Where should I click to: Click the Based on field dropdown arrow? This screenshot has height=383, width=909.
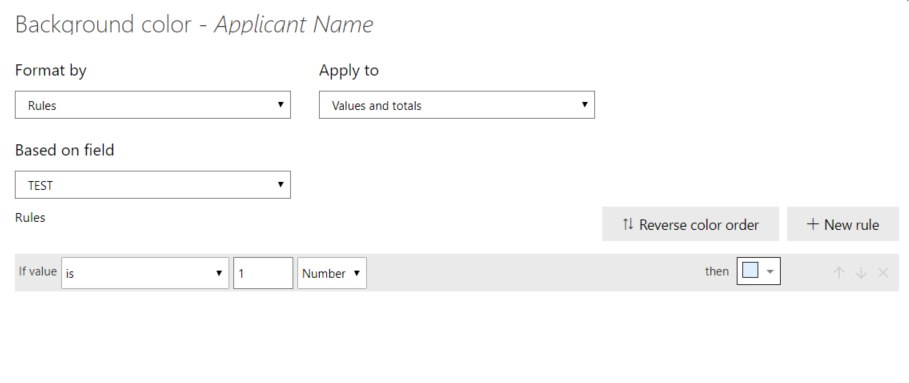click(281, 185)
